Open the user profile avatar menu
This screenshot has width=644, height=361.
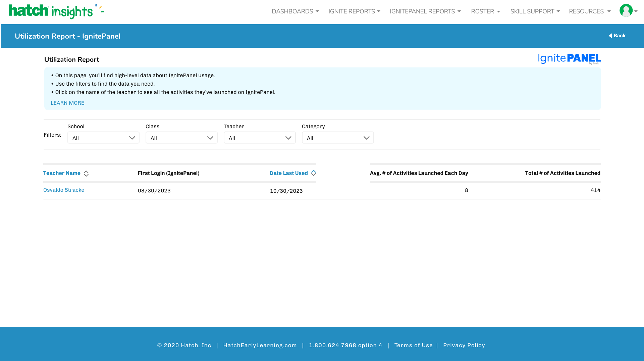pyautogui.click(x=628, y=11)
